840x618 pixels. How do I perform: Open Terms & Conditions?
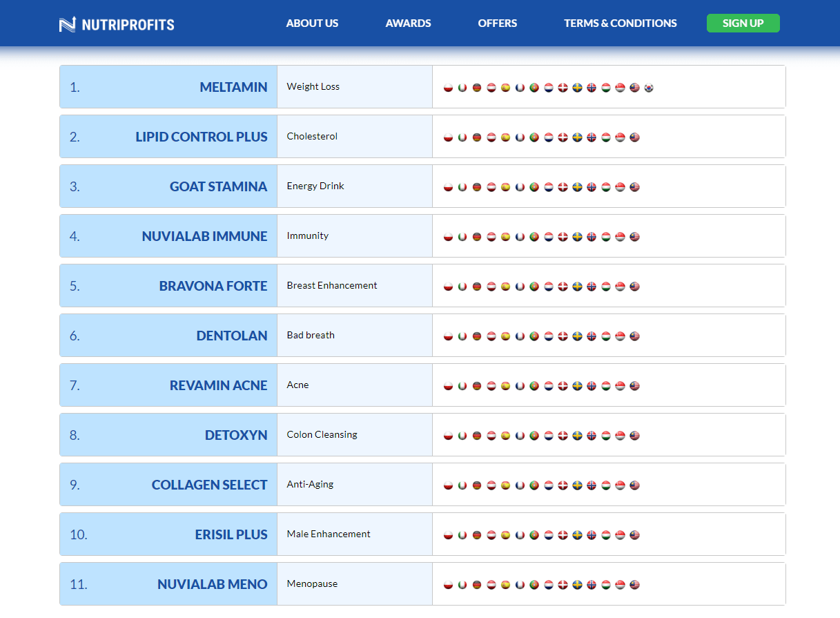coord(620,23)
